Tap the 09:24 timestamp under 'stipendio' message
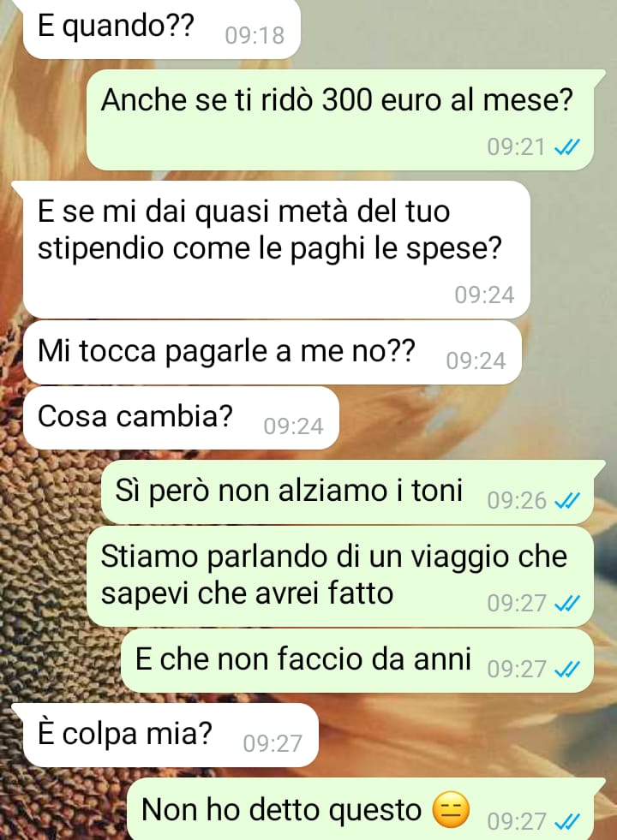617x840 pixels. pyautogui.click(x=484, y=295)
